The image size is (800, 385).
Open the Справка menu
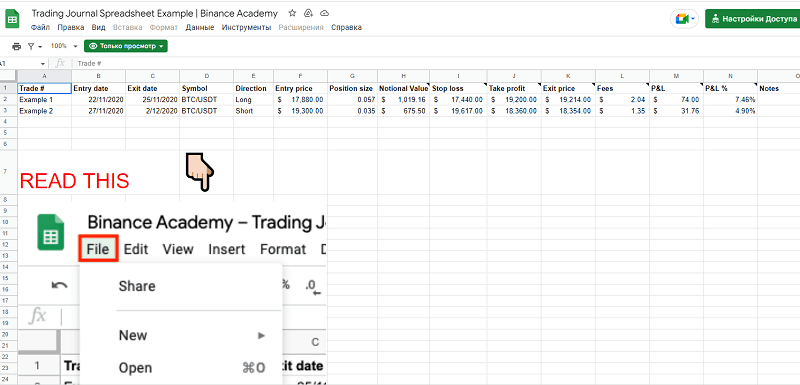tap(346, 28)
